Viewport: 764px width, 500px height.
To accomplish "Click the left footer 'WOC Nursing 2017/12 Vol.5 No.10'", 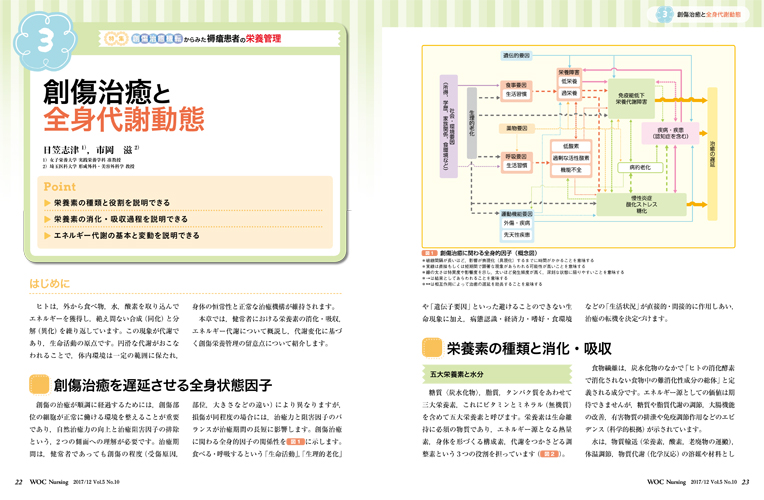I will 75,482.
